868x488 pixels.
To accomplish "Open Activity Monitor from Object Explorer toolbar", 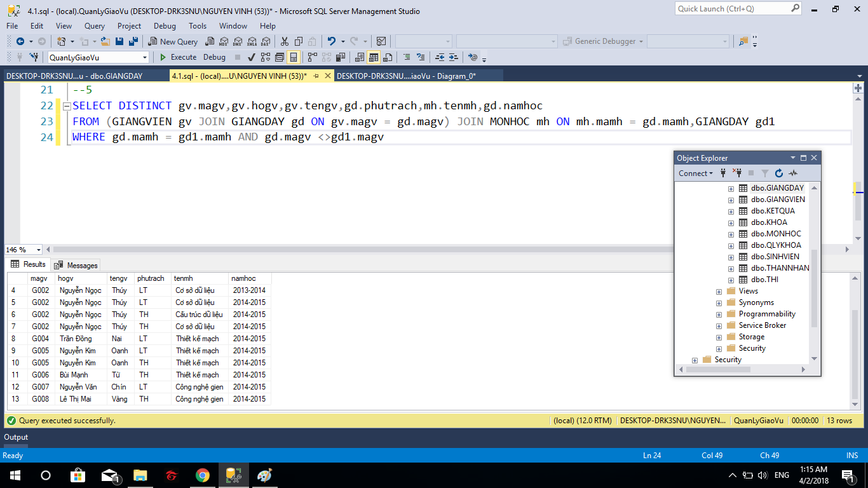I will point(793,173).
